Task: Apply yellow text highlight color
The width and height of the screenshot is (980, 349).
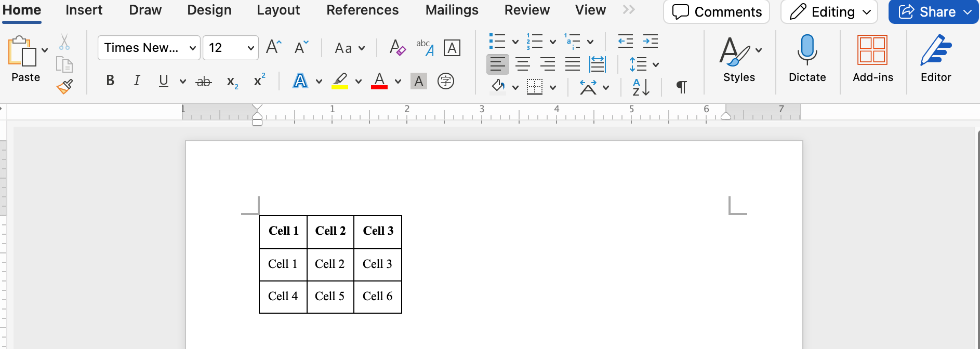Action: tap(340, 81)
